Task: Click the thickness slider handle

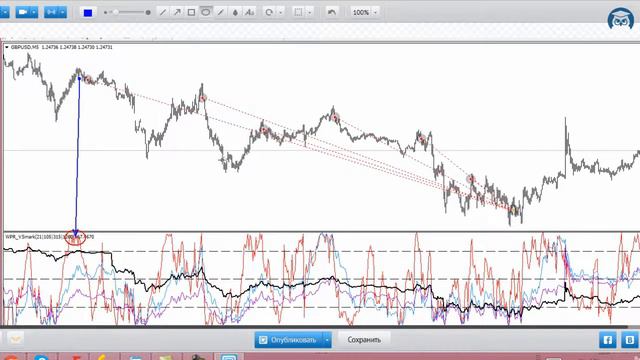Action: pos(116,12)
